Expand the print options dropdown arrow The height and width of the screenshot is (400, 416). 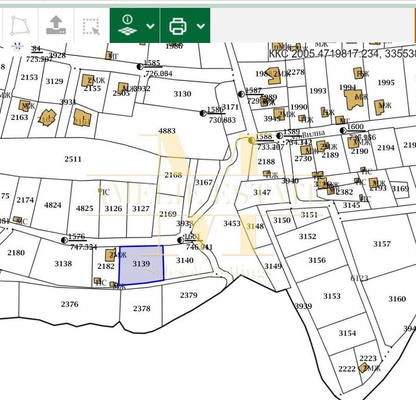pos(201,26)
